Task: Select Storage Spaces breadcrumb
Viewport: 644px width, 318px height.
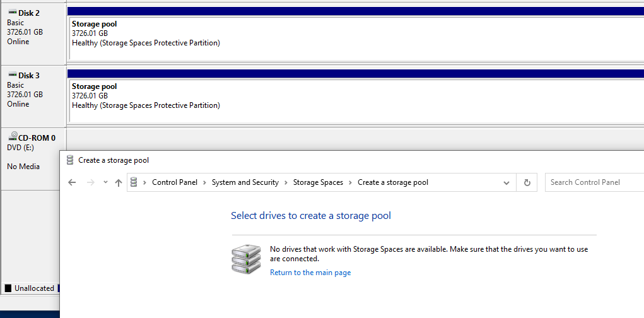Action: (x=318, y=182)
